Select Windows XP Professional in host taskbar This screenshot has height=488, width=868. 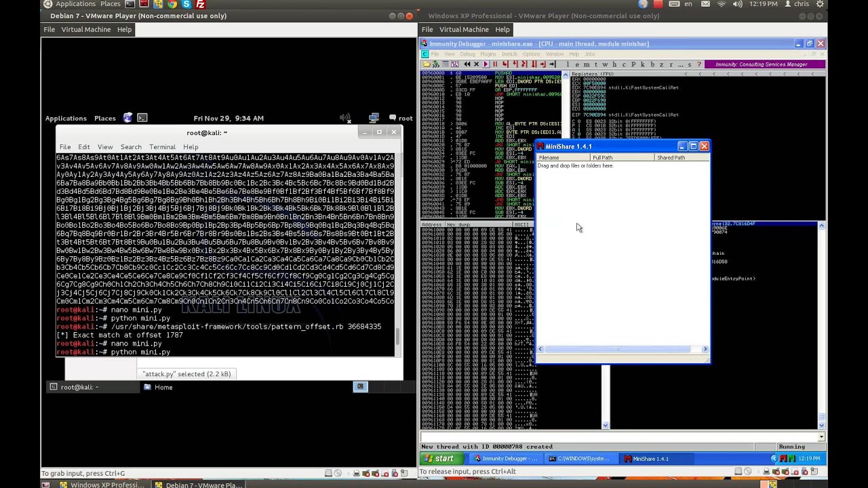[102, 485]
